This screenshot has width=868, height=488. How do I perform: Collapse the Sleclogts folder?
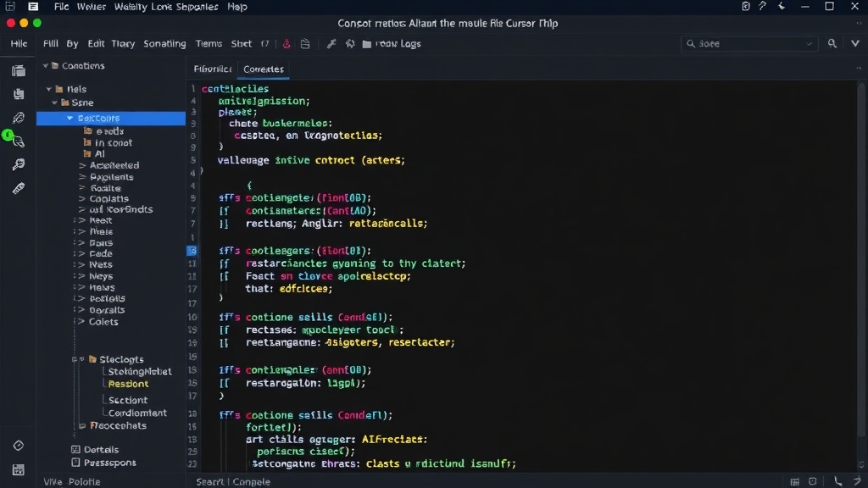(x=81, y=359)
